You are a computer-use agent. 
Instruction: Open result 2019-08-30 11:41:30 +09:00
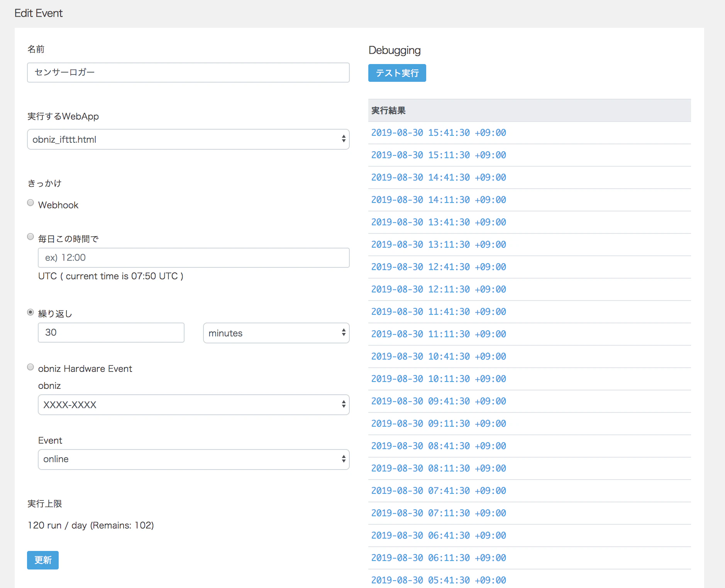tap(439, 312)
